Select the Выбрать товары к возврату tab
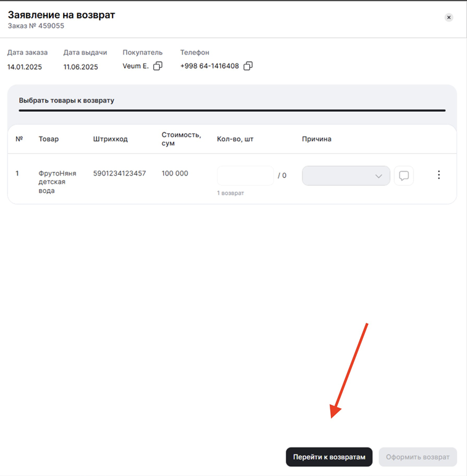Image resolution: width=467 pixels, height=476 pixels. coord(67,100)
